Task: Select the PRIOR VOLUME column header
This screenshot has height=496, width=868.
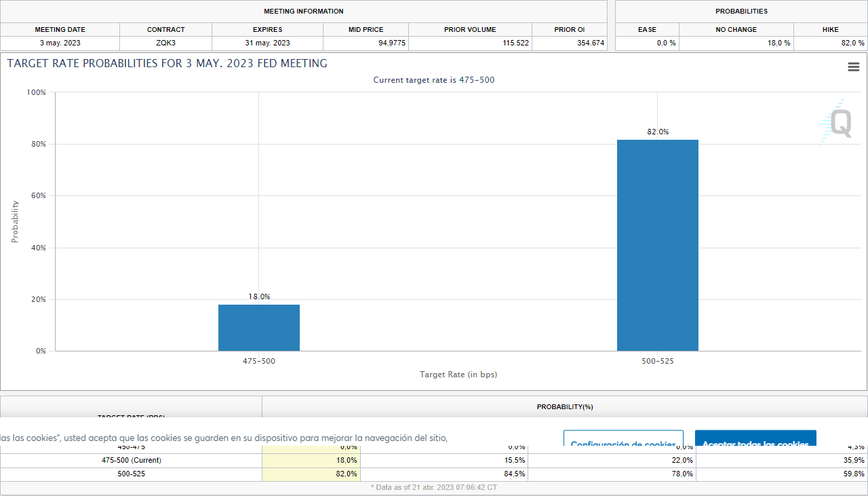Action: (x=470, y=30)
